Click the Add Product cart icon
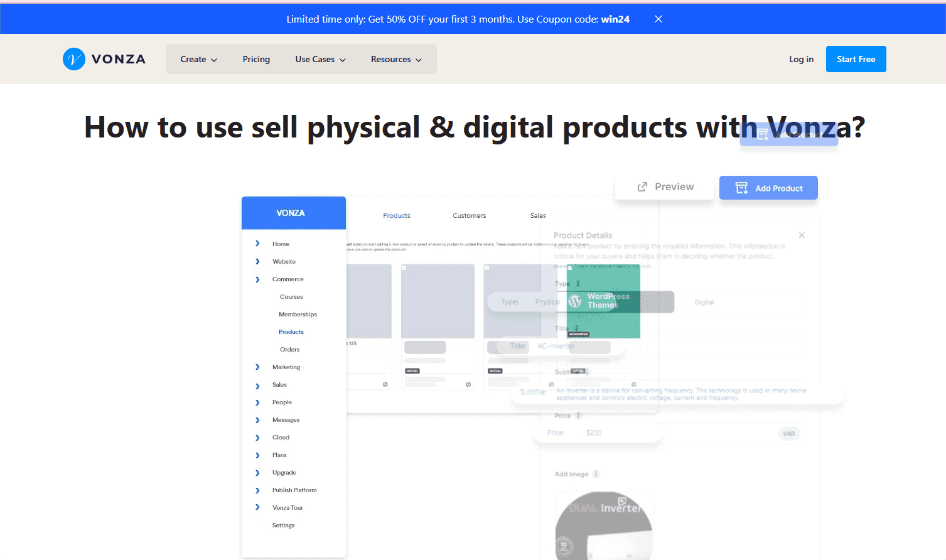Screen dimensions: 946x560 click(741, 188)
